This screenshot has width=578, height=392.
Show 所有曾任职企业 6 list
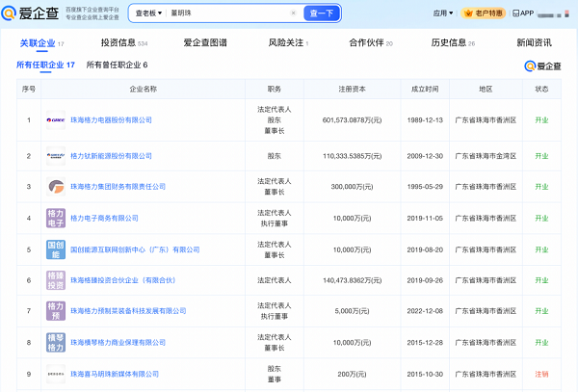pyautogui.click(x=117, y=65)
